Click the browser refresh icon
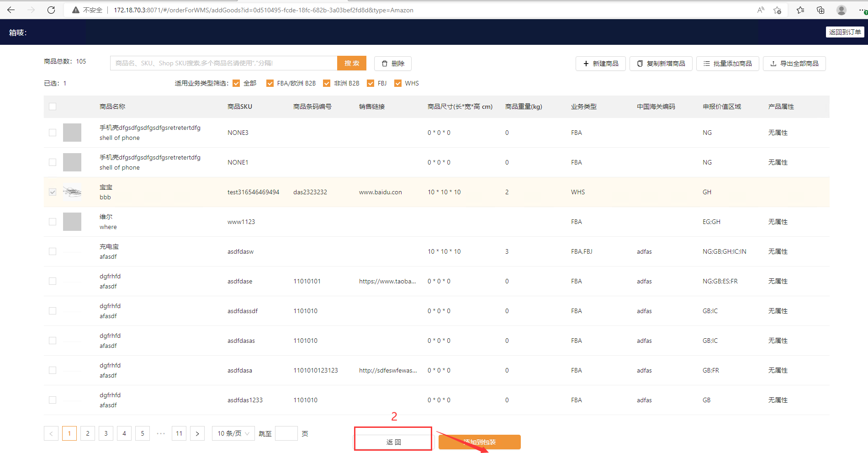 pyautogui.click(x=51, y=10)
